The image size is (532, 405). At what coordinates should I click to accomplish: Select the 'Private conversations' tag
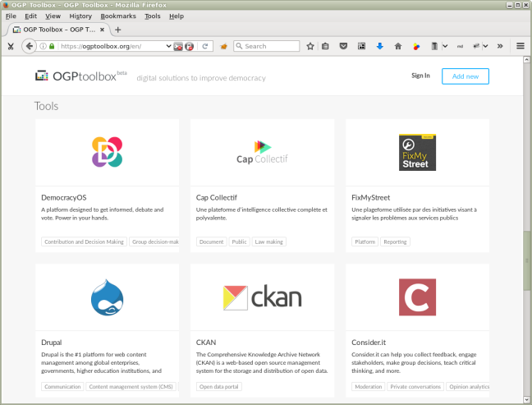[415, 387]
